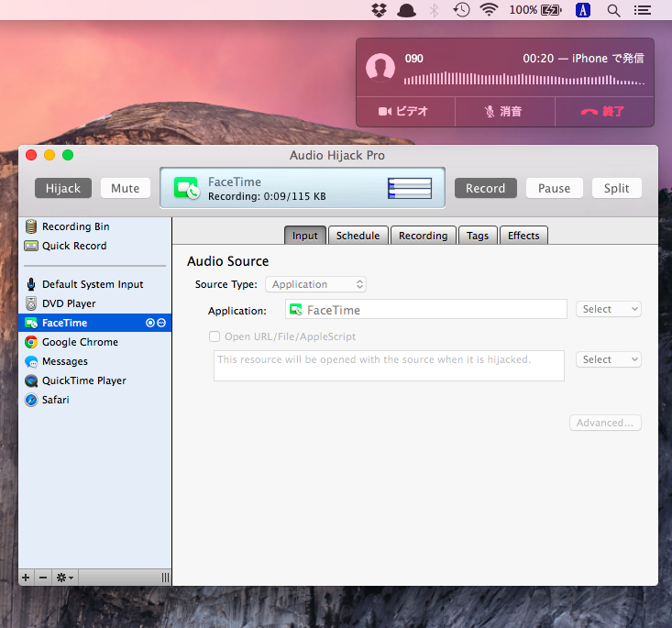Toggle the Mute button
The width and height of the screenshot is (672, 628).
coord(126,188)
